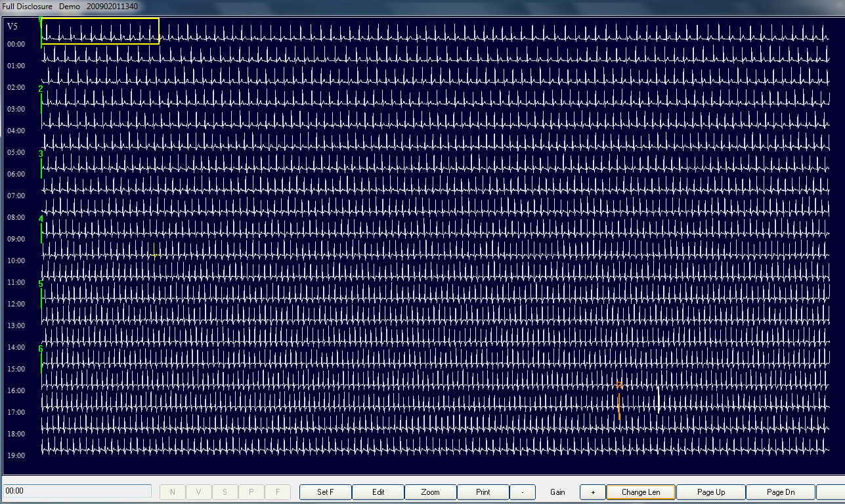Print the full disclosure page
Image resolution: width=845 pixels, height=504 pixels.
coord(483,492)
